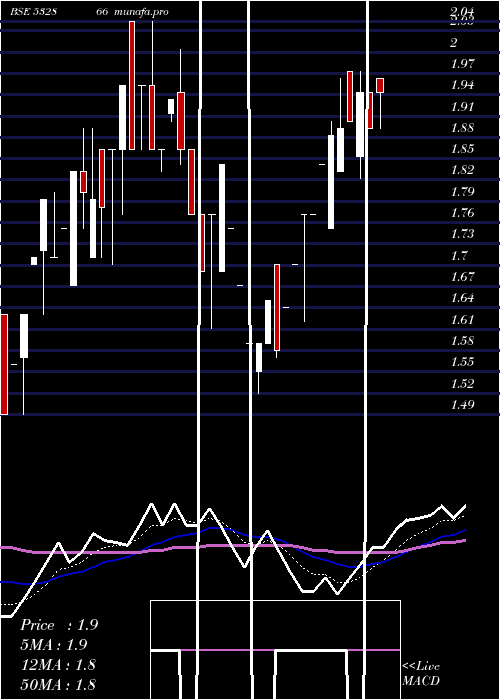Click the 1.97 price axis label

click(x=462, y=63)
